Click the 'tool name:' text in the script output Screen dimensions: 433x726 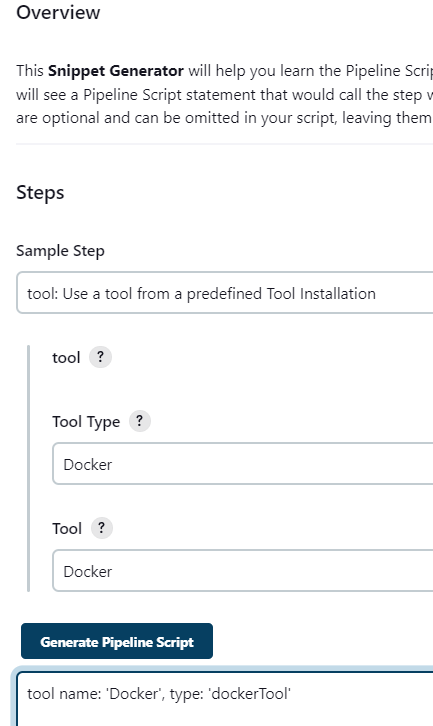click(64, 693)
